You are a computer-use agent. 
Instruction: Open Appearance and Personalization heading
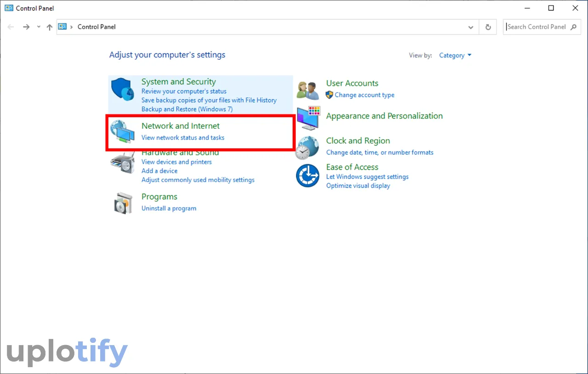384,116
